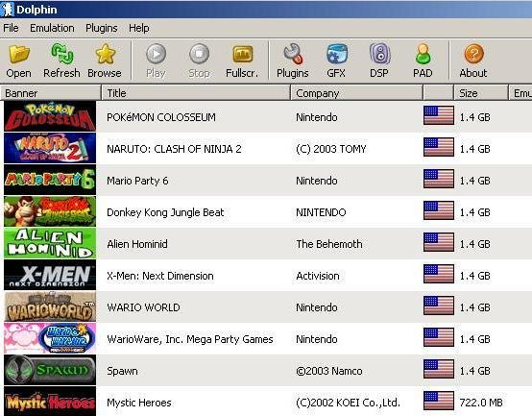Screen dimensions: 532x416
Task: Click the ©2003 Namco company cell
Action: click(329, 371)
